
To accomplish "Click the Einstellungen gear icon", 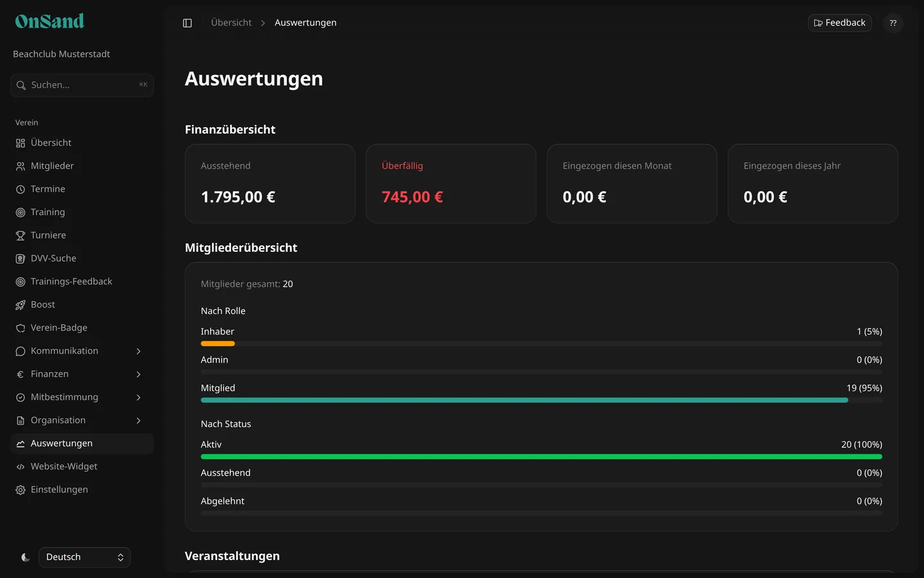I will click(x=21, y=490).
